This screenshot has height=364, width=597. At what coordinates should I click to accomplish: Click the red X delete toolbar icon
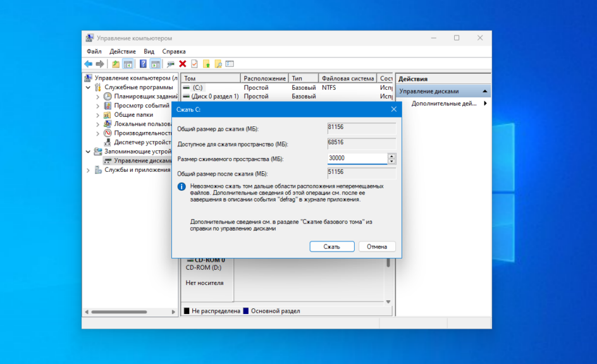pyautogui.click(x=183, y=64)
